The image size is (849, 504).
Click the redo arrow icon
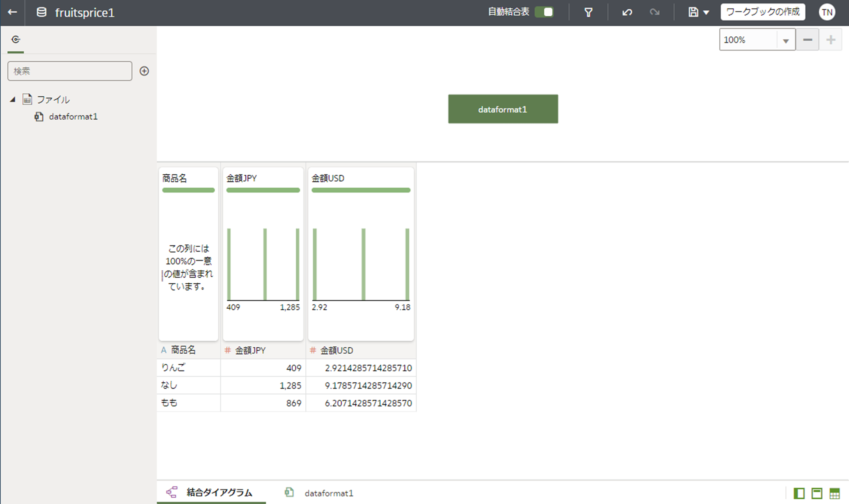[x=654, y=12]
